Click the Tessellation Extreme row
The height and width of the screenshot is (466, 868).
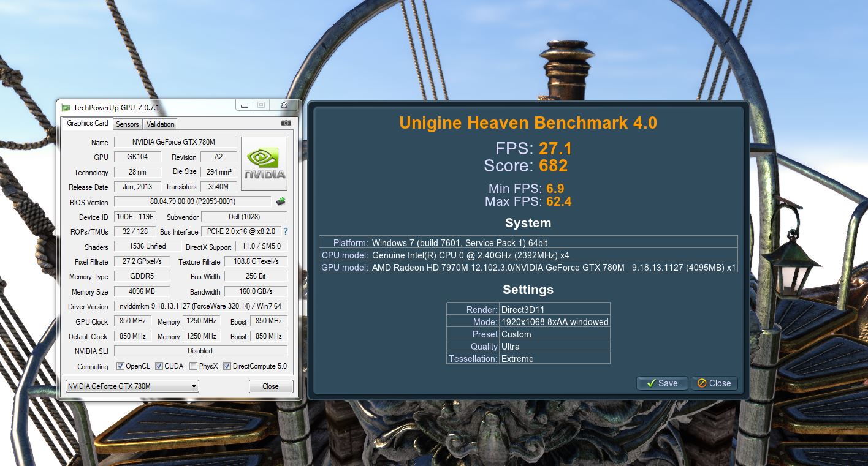point(528,358)
